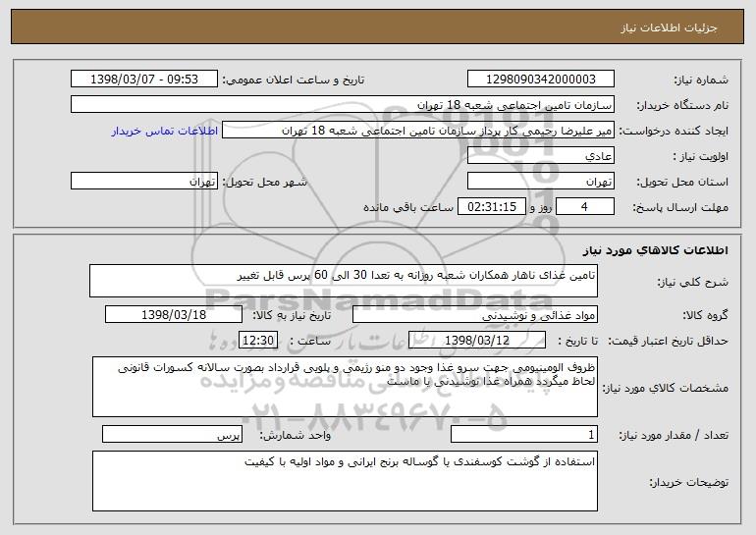Click label گروه کالا

(705, 316)
